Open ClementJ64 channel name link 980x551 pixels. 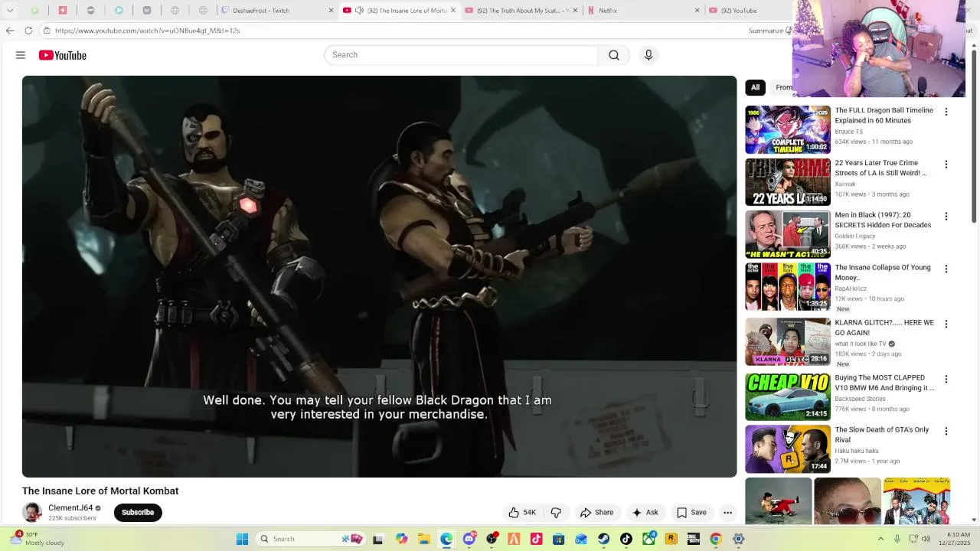tap(70, 508)
